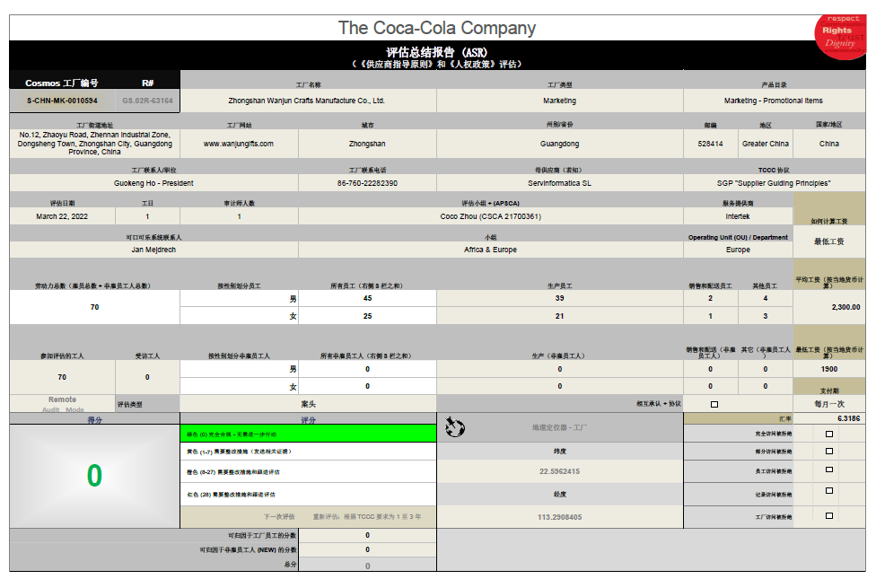Click the large green score 0
876x588 pixels.
(94, 476)
